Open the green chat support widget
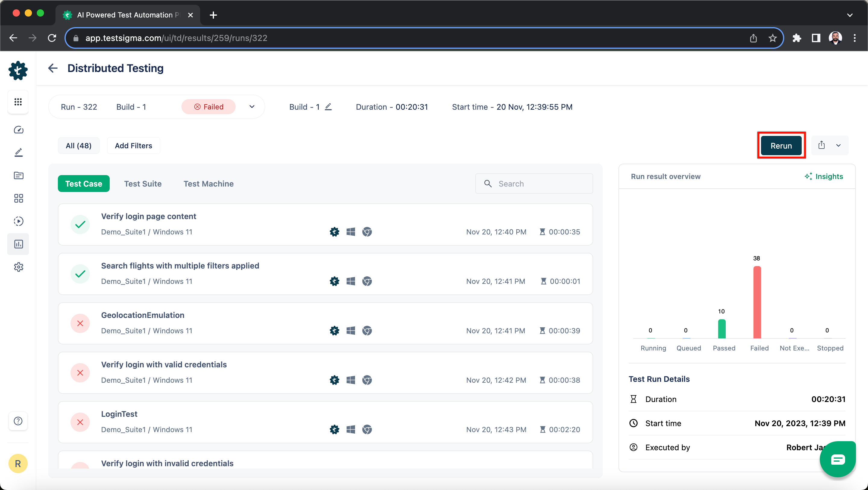868x490 pixels. 837,459
